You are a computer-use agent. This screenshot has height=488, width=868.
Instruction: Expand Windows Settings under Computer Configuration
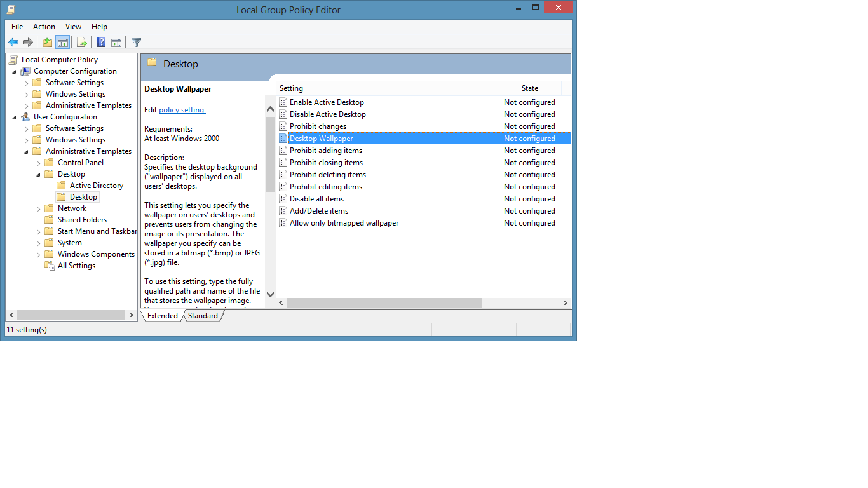tap(27, 94)
